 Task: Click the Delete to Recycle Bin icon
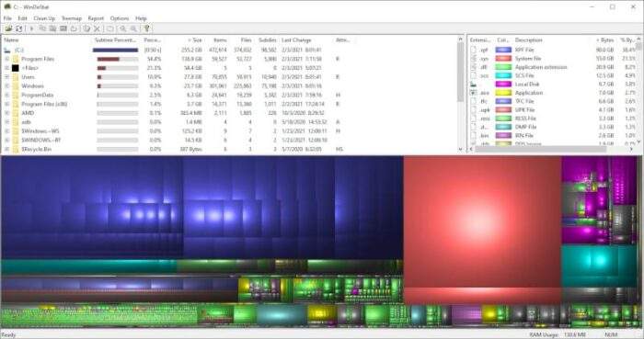pos(86,28)
